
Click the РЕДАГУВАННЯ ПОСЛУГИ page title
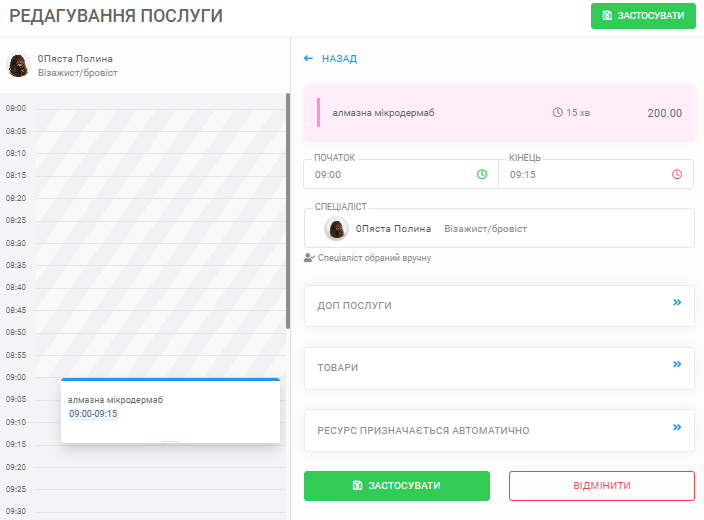[116, 16]
